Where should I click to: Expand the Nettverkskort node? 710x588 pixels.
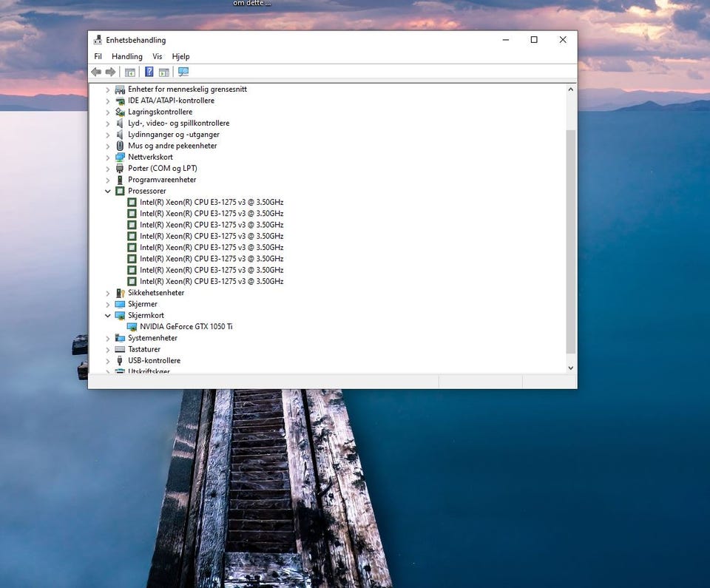tap(108, 158)
